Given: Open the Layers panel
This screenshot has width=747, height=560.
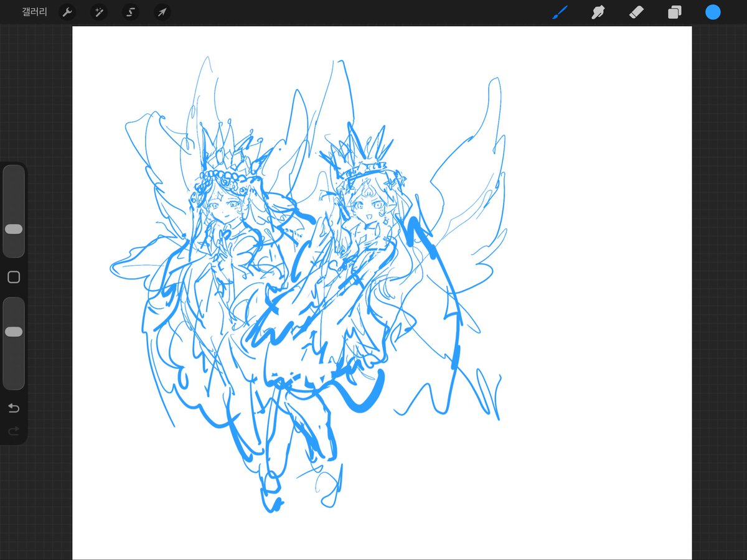Looking at the screenshot, I should (675, 12).
